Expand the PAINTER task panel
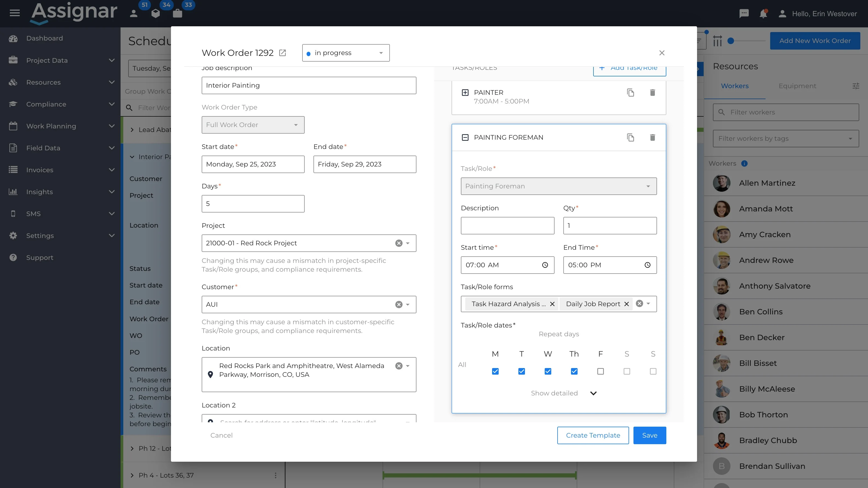The height and width of the screenshot is (488, 868). [465, 93]
